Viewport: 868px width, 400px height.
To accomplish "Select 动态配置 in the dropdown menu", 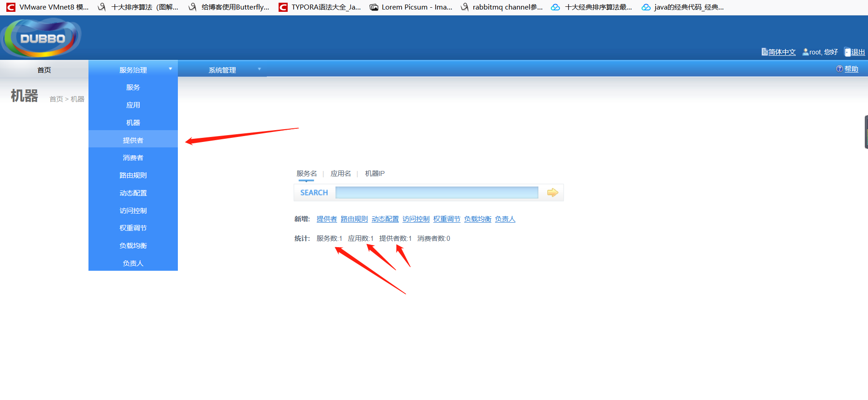I will tap(133, 193).
